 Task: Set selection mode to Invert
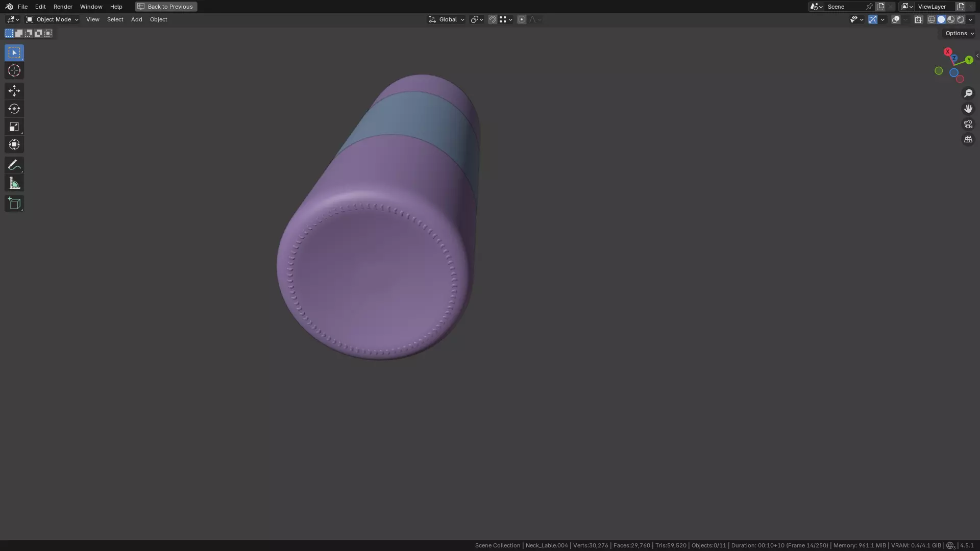tap(38, 33)
